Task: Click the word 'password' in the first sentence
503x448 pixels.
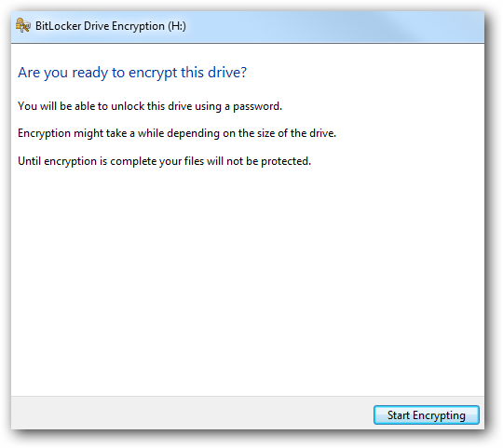Action: point(257,106)
